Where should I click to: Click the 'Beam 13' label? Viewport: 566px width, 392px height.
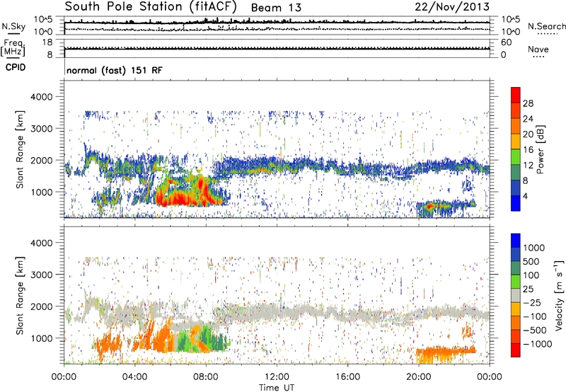[x=276, y=8]
